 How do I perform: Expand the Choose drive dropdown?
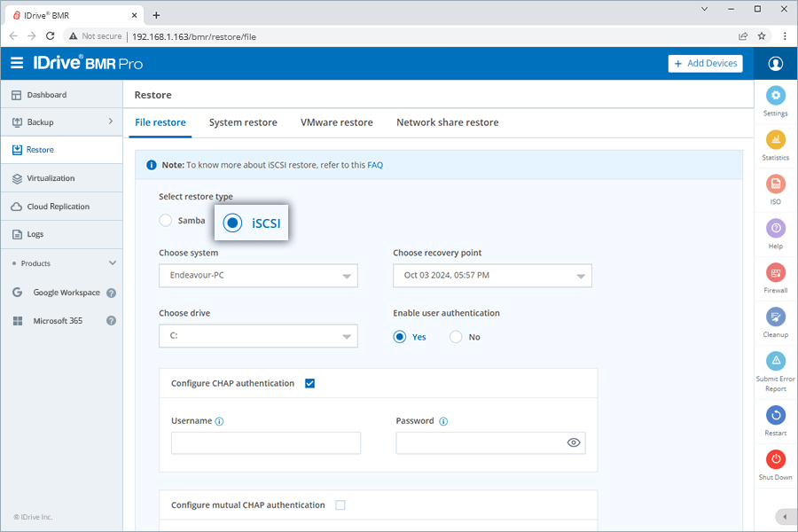point(258,336)
